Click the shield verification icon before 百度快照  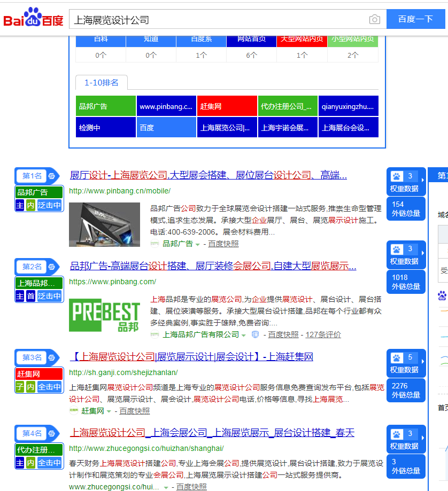(256, 335)
